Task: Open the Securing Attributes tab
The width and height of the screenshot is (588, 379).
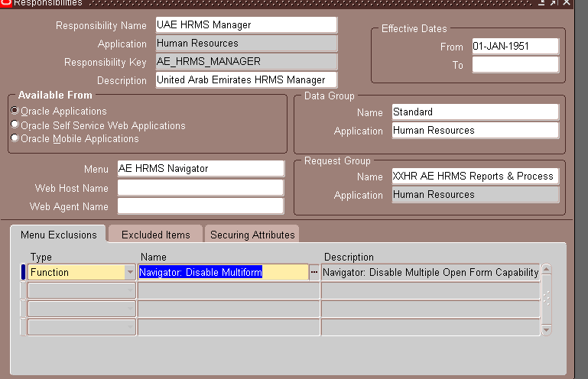Action: pyautogui.click(x=252, y=235)
